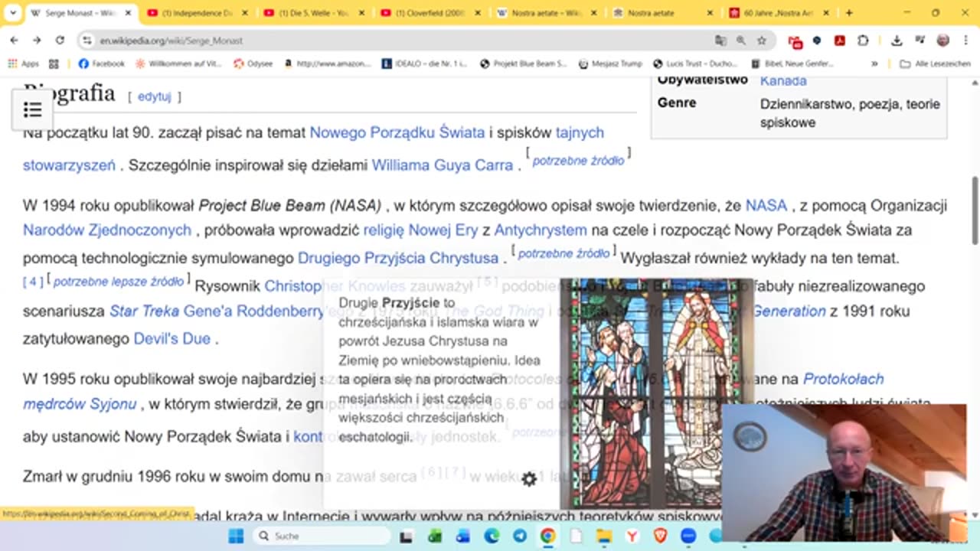This screenshot has width=980, height=551.
Task: Open Microsoft Edge from taskbar
Action: coord(492,536)
